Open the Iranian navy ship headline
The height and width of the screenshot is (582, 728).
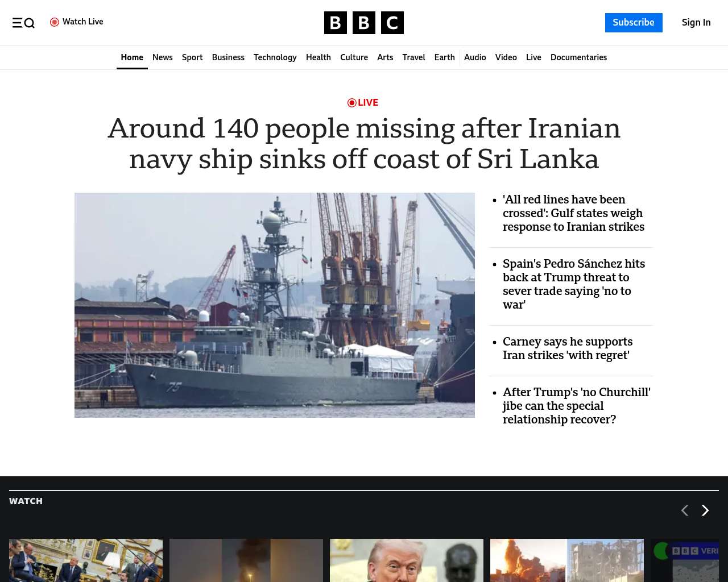364,143
